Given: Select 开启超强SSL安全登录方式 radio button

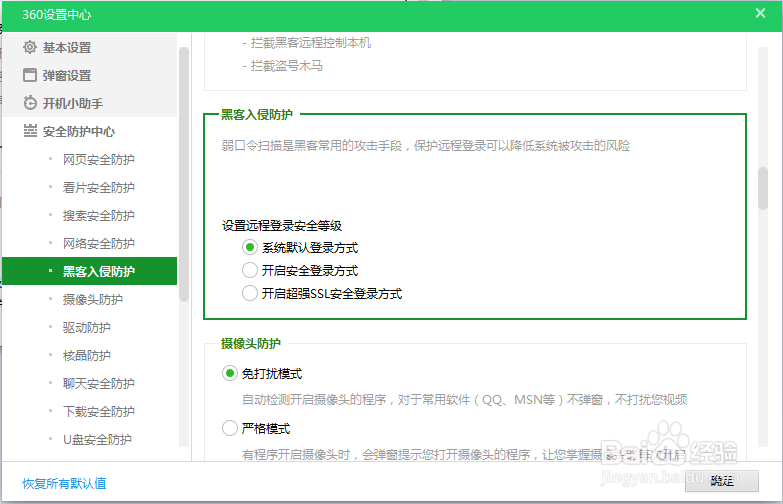Looking at the screenshot, I should point(250,293).
